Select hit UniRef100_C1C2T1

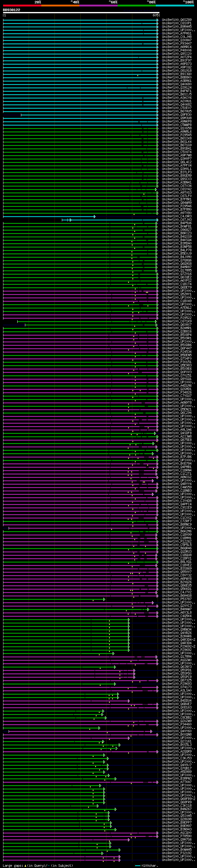tap(177, 474)
